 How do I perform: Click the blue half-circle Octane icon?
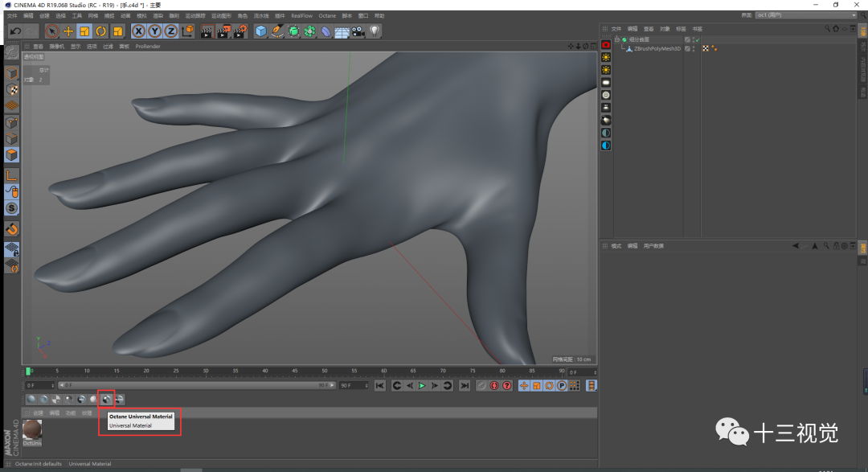[606, 146]
